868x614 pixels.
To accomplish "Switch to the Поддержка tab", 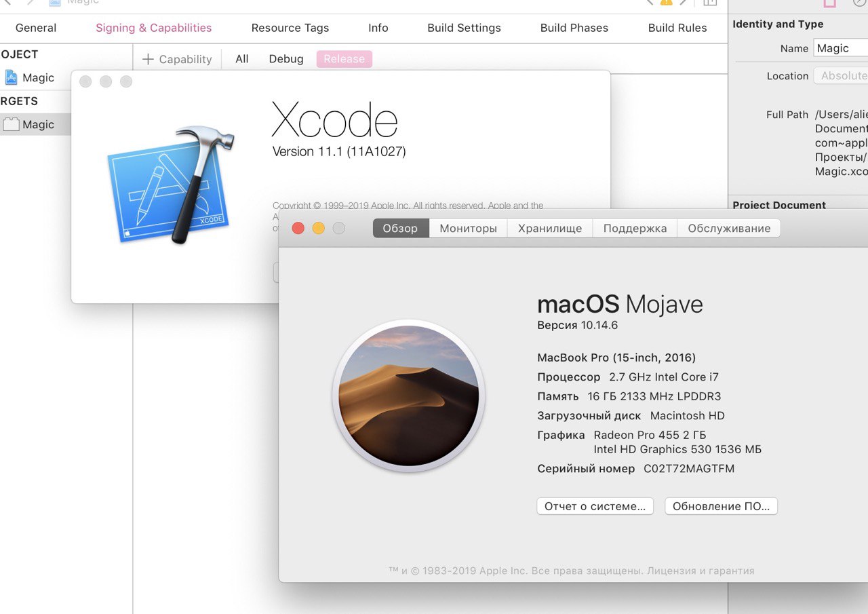I will [635, 229].
